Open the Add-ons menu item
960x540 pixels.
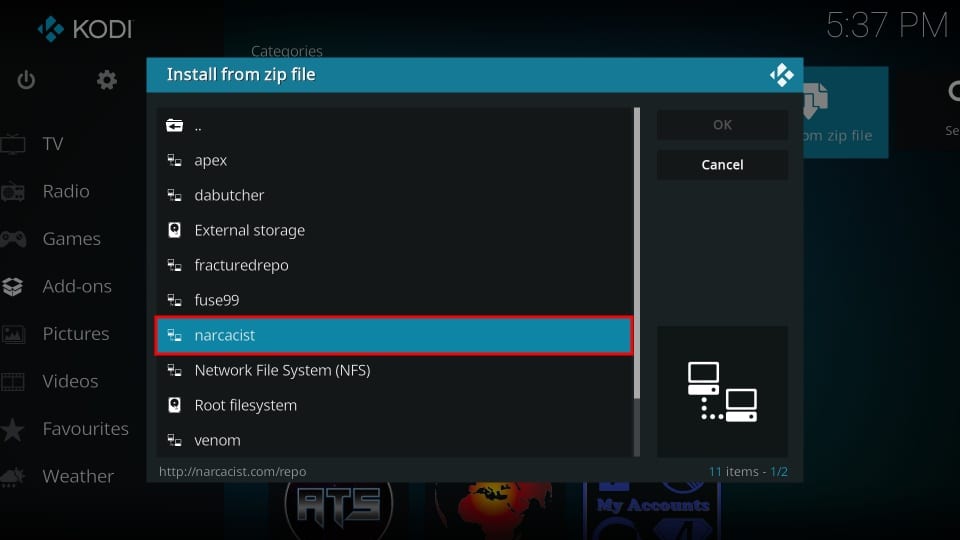tap(77, 286)
